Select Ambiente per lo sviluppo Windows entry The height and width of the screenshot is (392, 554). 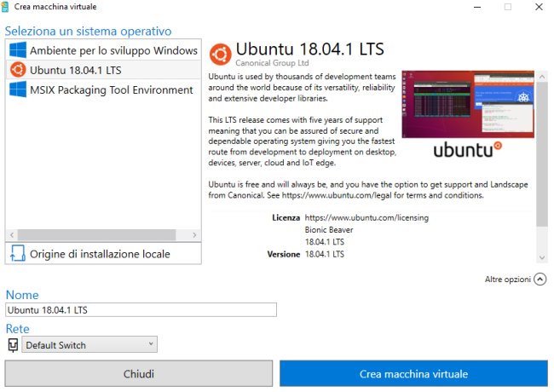[x=103, y=50]
